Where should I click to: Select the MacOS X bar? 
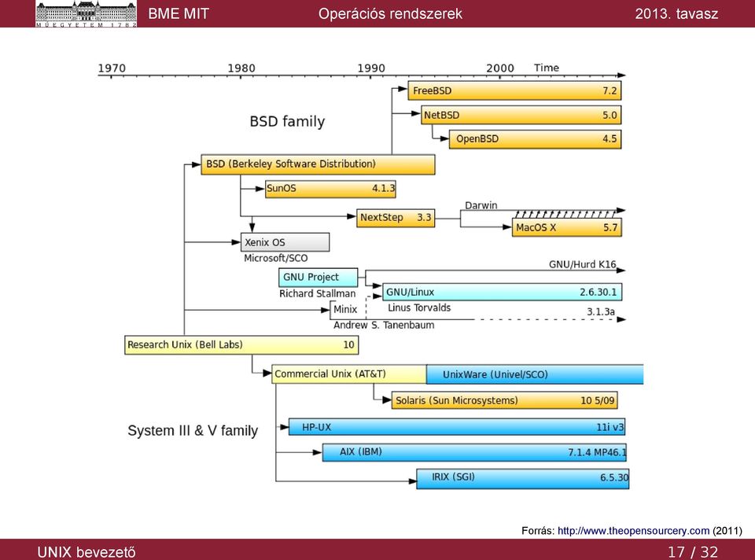point(567,227)
